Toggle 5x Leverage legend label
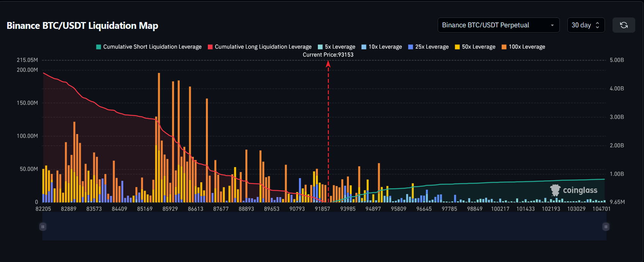Screen dimensions: 644x262 point(340,47)
